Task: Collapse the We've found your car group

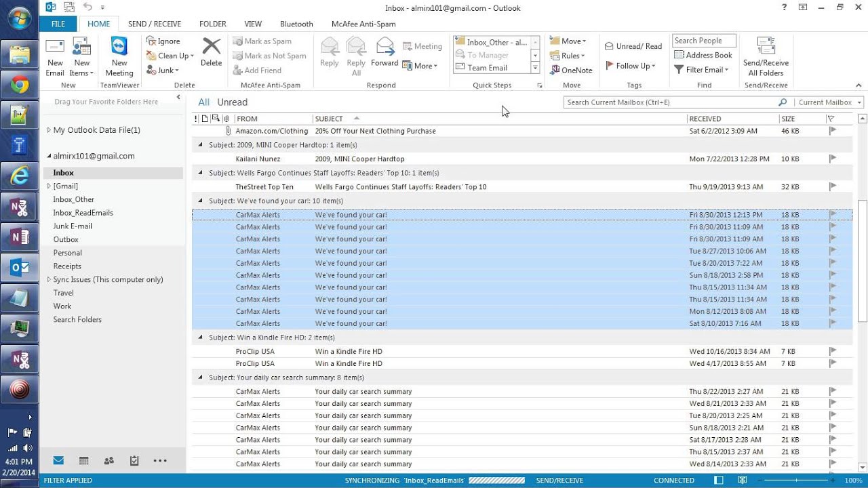Action: pos(200,201)
